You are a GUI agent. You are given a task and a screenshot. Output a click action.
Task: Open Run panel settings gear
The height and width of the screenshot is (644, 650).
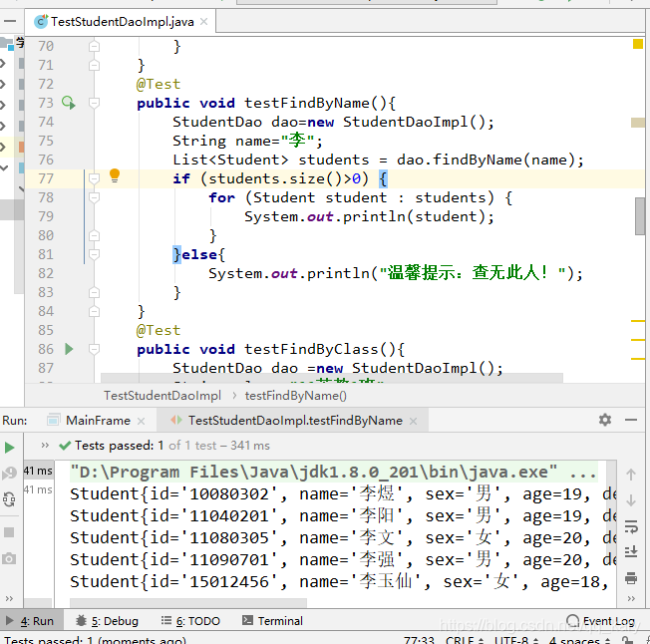[605, 420]
